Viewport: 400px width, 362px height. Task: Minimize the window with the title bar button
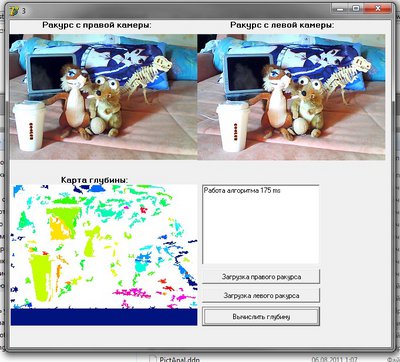point(340,9)
